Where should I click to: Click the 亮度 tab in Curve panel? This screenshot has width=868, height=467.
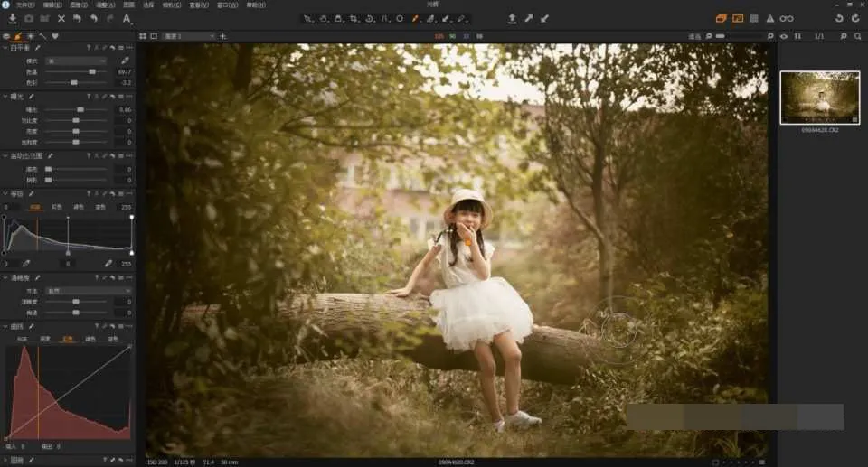(45, 339)
